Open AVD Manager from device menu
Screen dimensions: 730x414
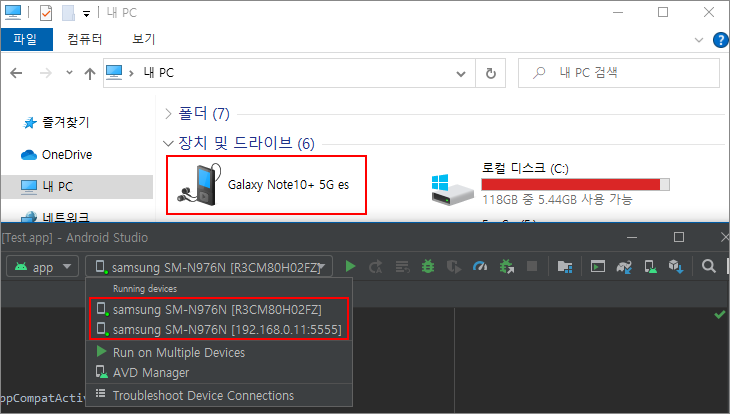coord(218,373)
